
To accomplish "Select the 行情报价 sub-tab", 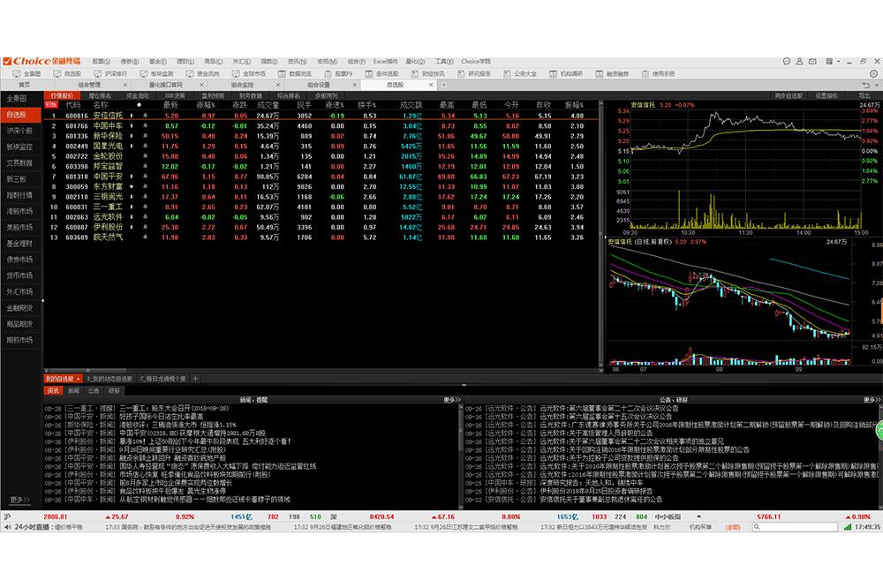I will coord(62,95).
